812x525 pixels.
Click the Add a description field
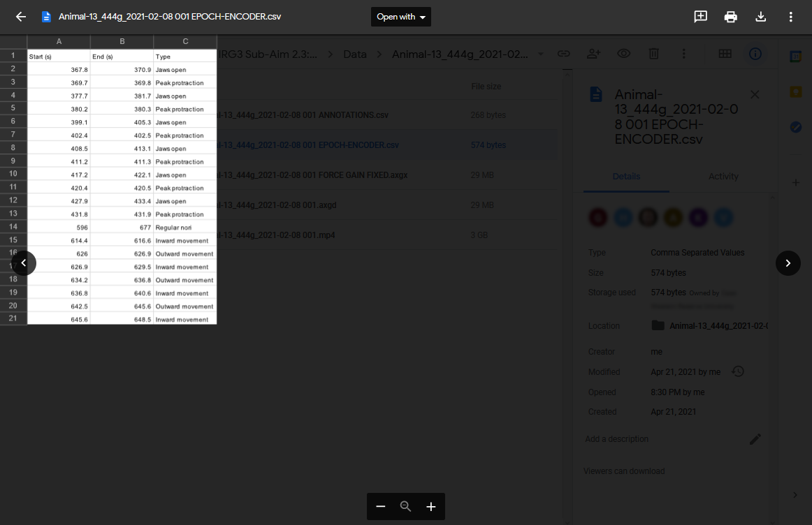click(x=617, y=439)
